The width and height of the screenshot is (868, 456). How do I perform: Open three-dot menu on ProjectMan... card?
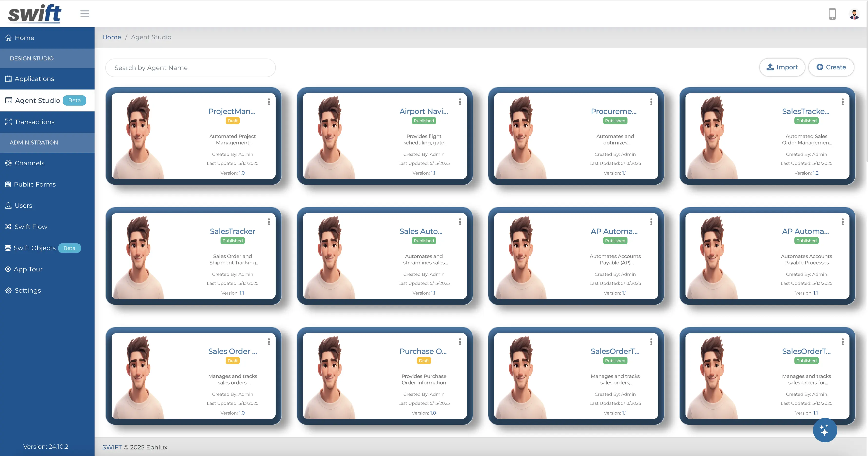coord(269,102)
